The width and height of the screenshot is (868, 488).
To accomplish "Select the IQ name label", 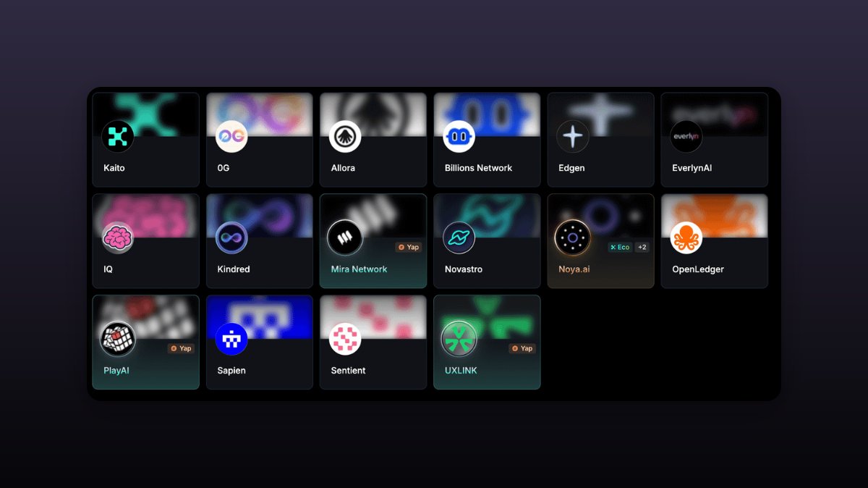I will [109, 269].
